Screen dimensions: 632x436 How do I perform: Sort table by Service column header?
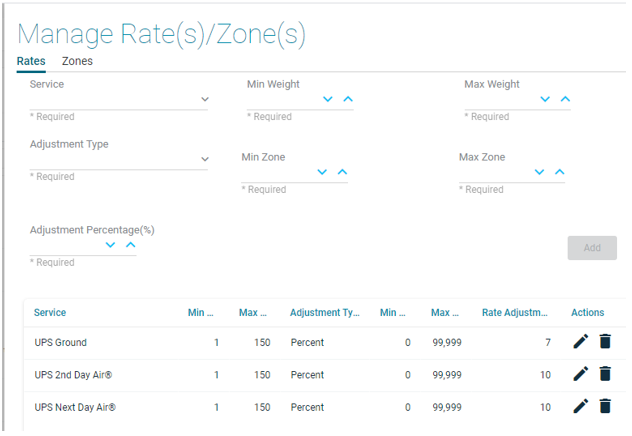click(x=50, y=313)
